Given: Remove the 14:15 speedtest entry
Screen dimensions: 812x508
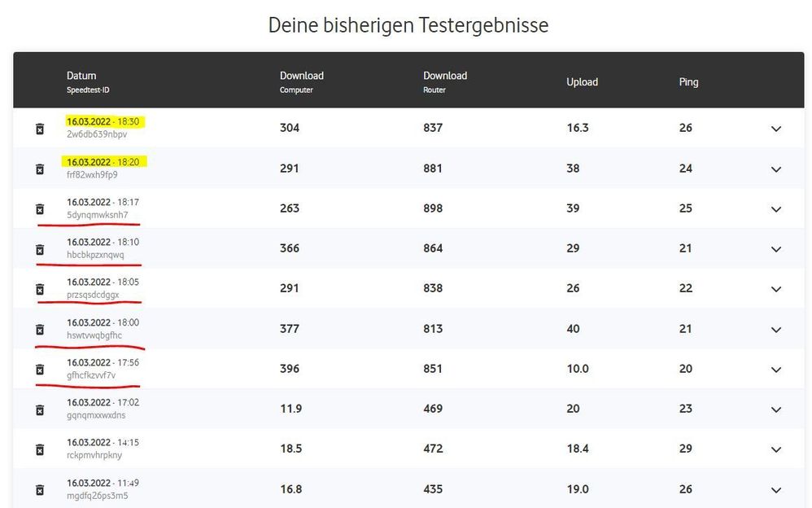Looking at the screenshot, I should [x=39, y=449].
